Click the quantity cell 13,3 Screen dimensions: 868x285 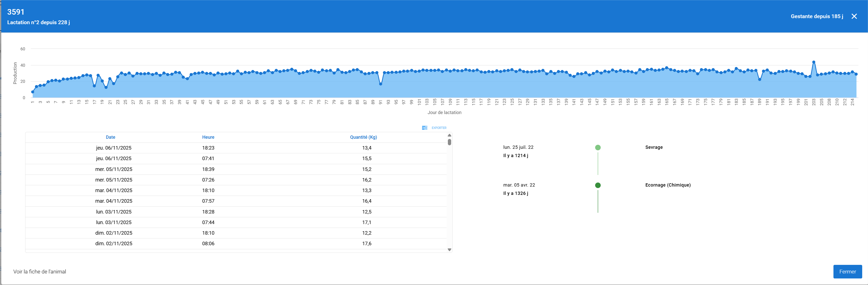(367, 190)
